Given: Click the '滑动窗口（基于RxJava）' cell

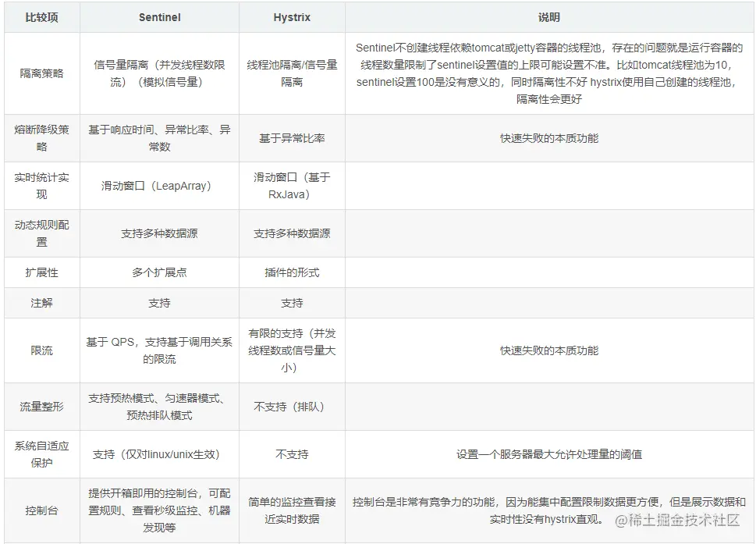Looking at the screenshot, I should point(292,186).
